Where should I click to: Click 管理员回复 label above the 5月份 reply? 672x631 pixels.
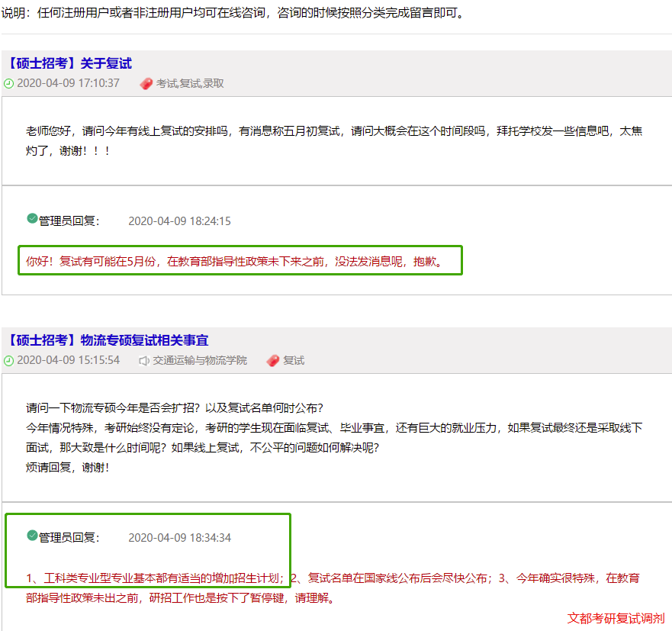click(x=69, y=221)
